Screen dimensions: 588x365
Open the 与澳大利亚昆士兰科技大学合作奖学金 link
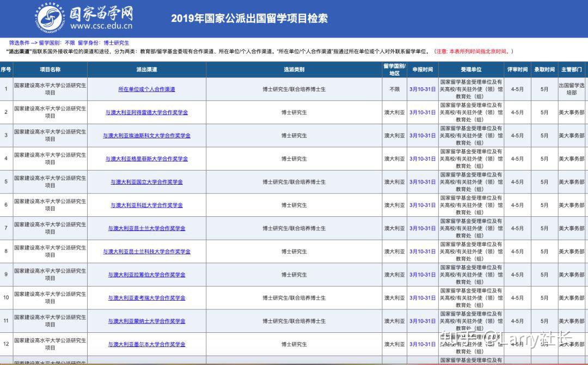[x=146, y=252]
